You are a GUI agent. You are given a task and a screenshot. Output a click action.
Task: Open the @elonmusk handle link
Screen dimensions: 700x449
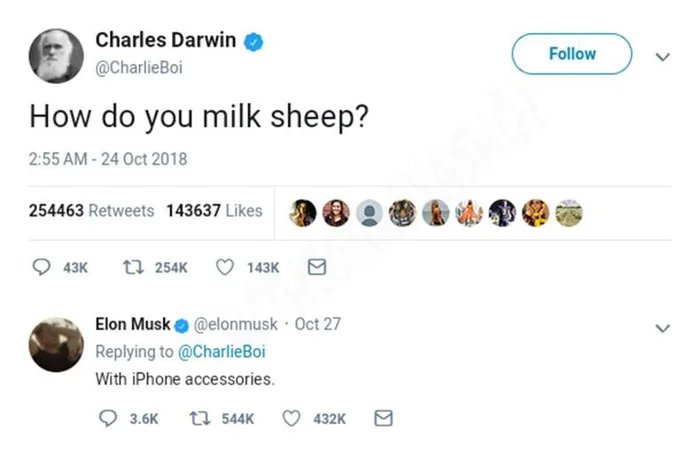tap(235, 324)
